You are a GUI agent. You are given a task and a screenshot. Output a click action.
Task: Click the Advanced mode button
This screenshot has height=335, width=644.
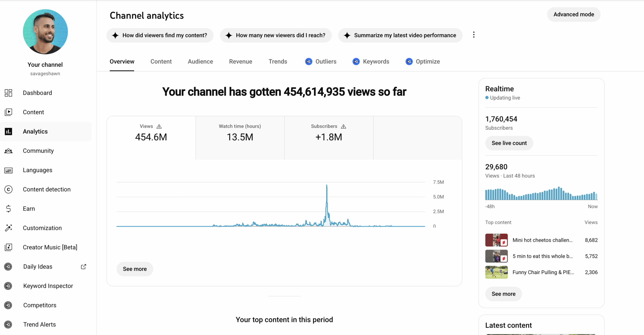click(x=574, y=14)
